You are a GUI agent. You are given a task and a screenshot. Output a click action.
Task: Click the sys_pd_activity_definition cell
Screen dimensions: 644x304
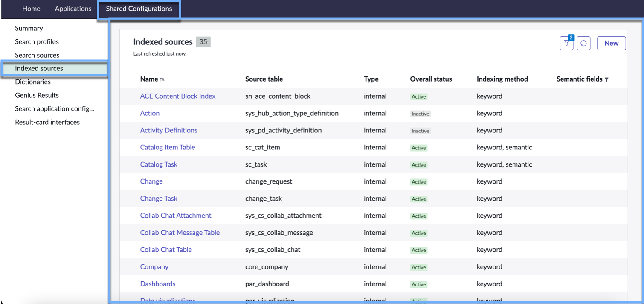284,130
